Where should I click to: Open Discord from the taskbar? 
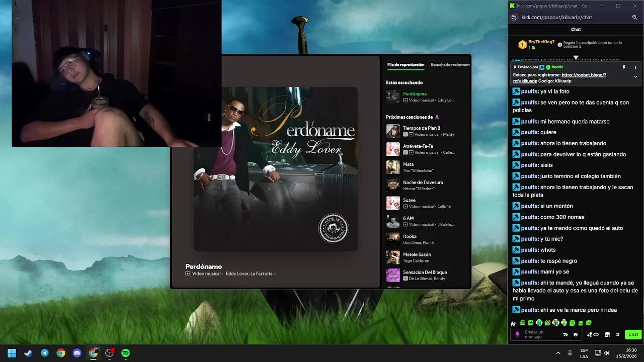[x=77, y=353]
